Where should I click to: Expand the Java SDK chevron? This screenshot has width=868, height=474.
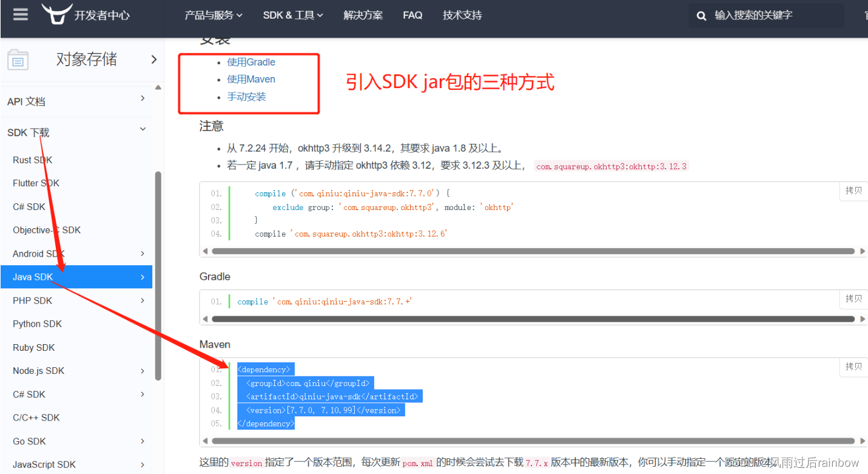(143, 277)
